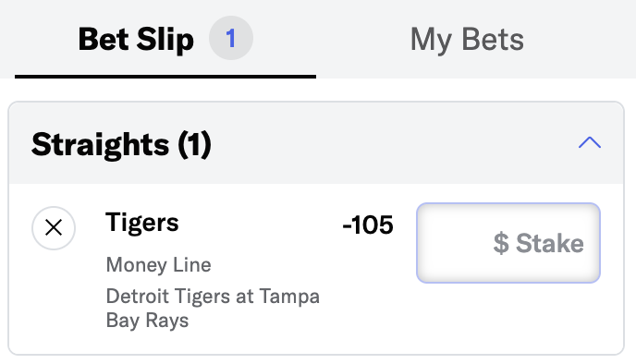Click the Money Line bet type label

pyautogui.click(x=159, y=265)
